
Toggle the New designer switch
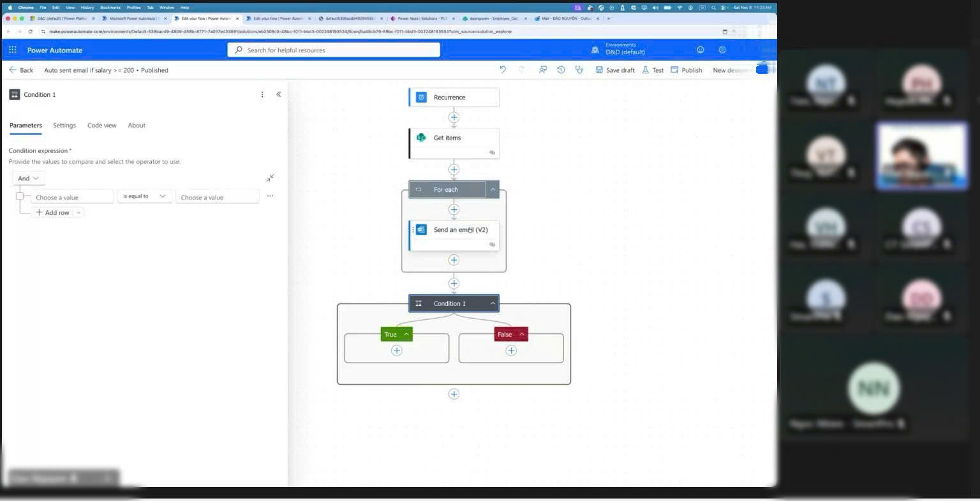pos(762,69)
